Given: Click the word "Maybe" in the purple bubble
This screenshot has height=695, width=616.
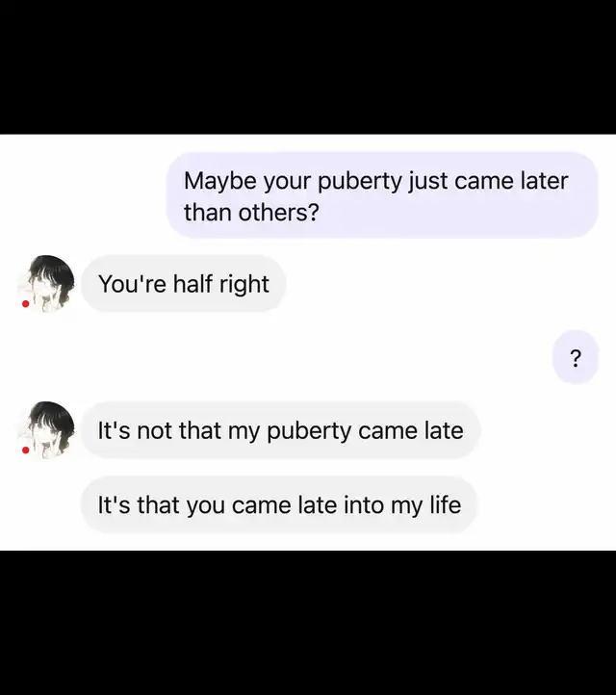Looking at the screenshot, I should 220,181.
